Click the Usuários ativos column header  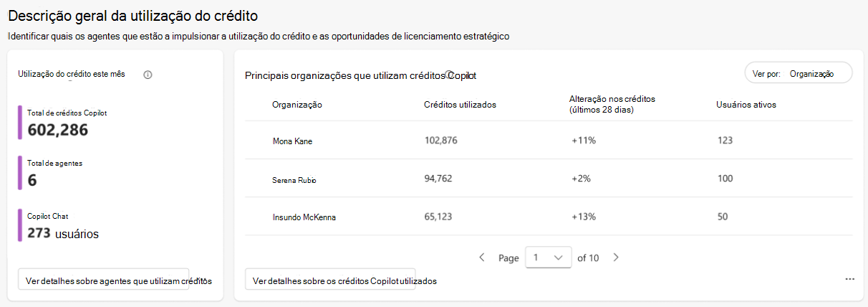pos(746,105)
